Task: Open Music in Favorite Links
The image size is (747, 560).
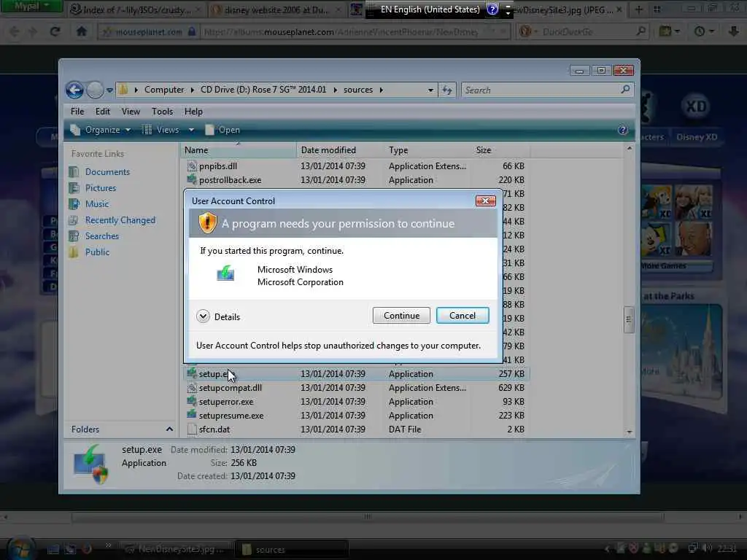Action: (97, 204)
